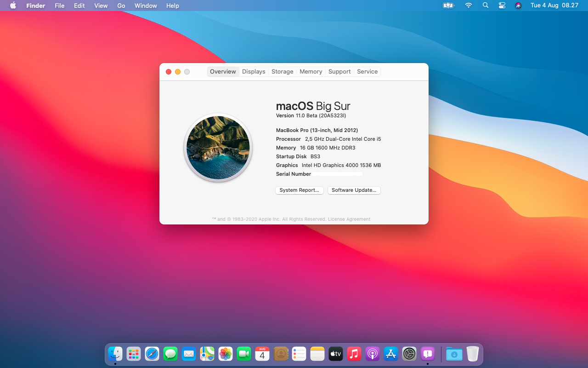Open the Window menu

(x=146, y=6)
